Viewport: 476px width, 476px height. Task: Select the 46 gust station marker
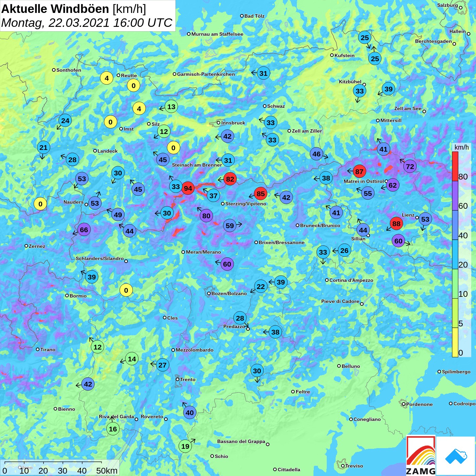(317, 154)
